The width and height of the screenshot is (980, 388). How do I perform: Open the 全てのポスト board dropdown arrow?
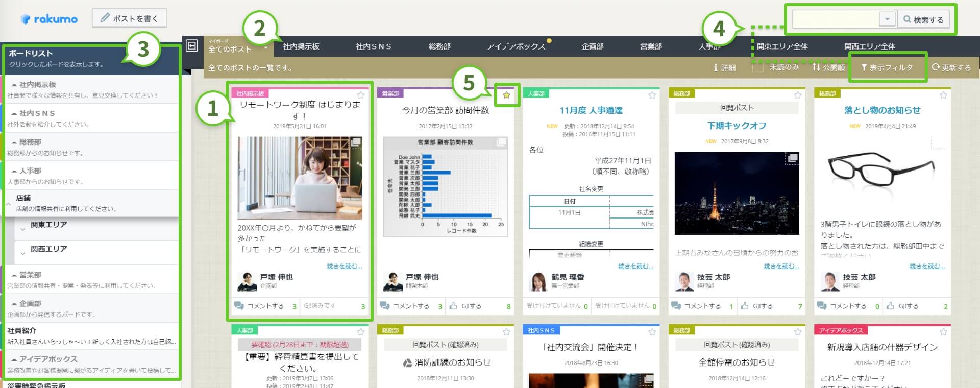point(266,48)
